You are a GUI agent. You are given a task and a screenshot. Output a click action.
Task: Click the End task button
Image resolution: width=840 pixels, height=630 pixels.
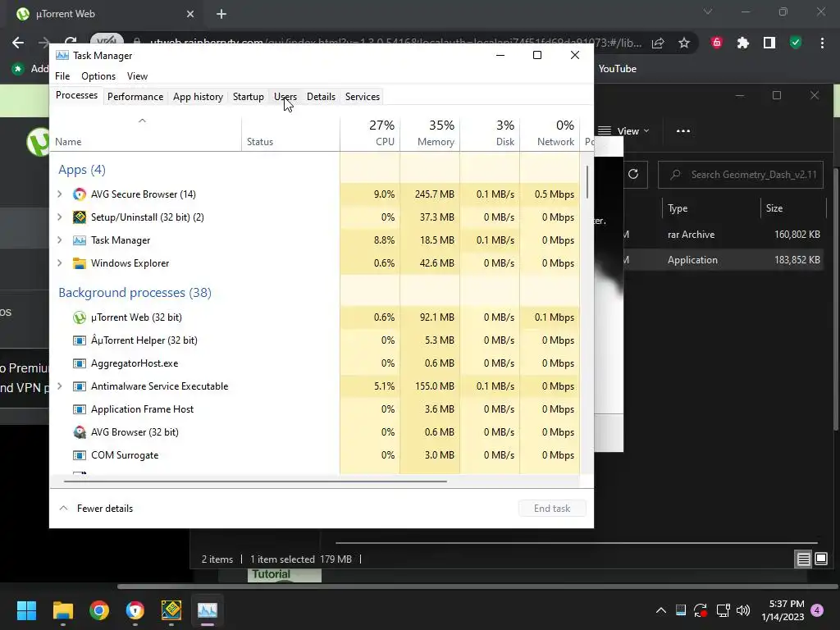click(x=552, y=509)
